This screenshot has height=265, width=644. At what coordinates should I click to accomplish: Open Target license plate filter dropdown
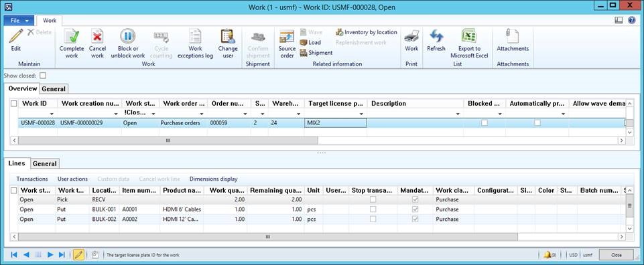(361, 114)
